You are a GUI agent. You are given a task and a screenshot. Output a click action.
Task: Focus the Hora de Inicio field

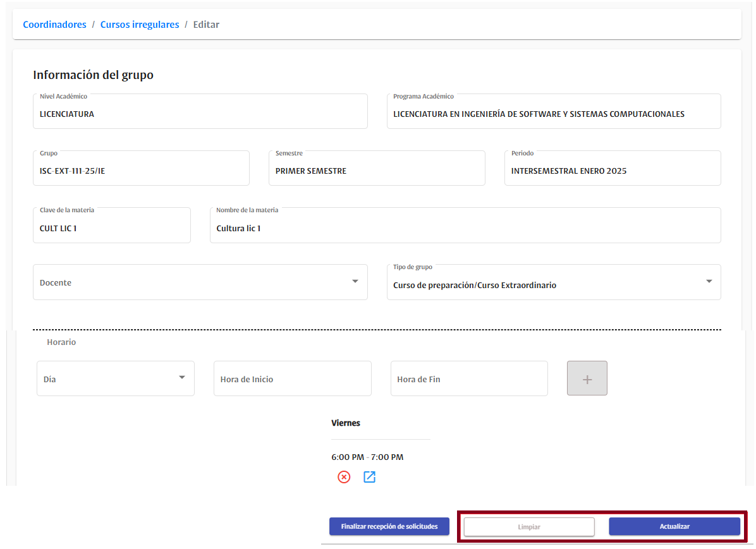coord(292,378)
